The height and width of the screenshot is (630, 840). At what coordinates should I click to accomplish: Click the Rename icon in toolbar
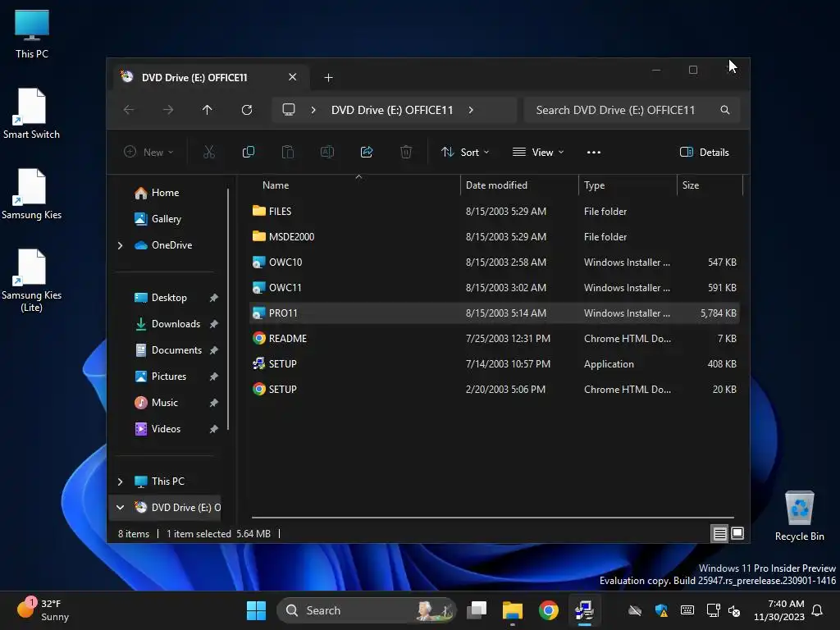tap(326, 152)
